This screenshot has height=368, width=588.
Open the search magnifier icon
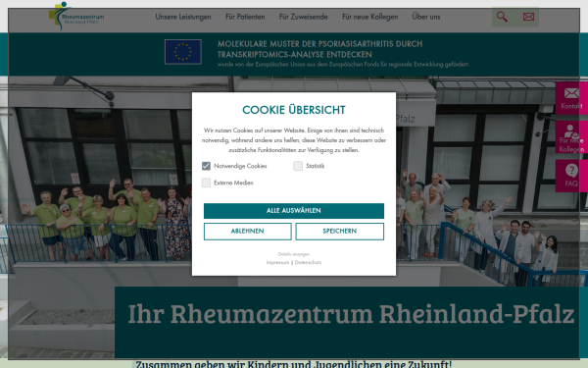pos(502,17)
